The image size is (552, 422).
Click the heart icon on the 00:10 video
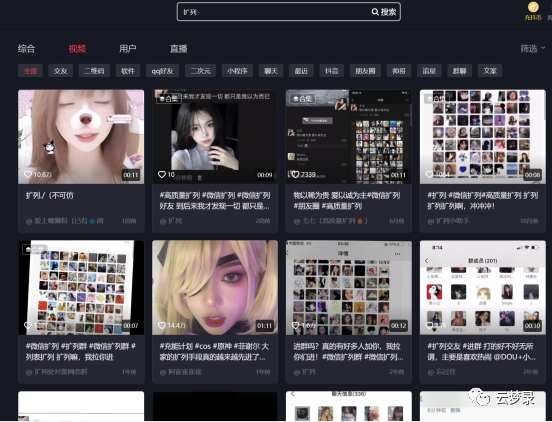tap(429, 325)
